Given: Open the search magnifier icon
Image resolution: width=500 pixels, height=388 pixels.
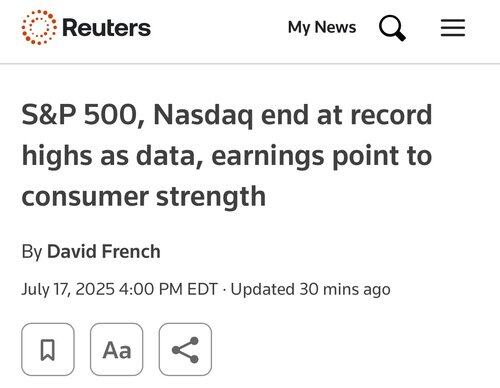Looking at the screenshot, I should click(x=392, y=28).
